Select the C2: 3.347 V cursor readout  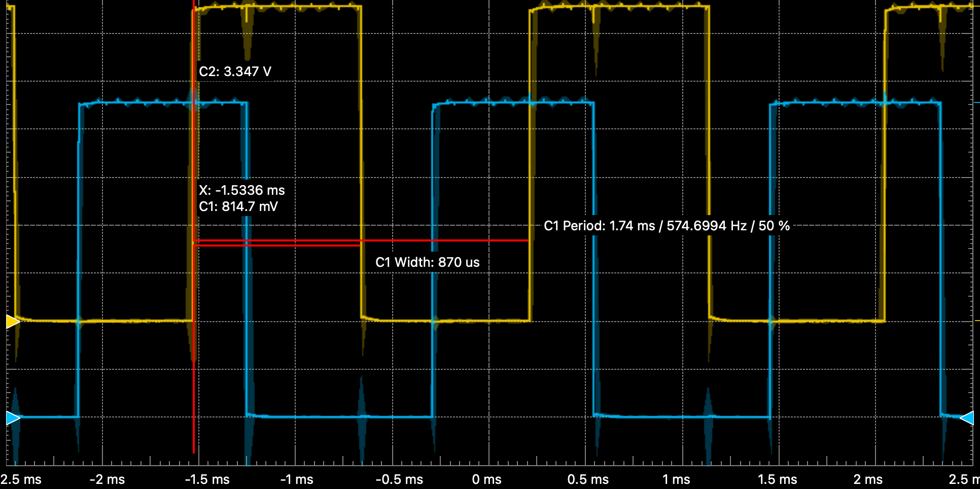click(x=235, y=72)
